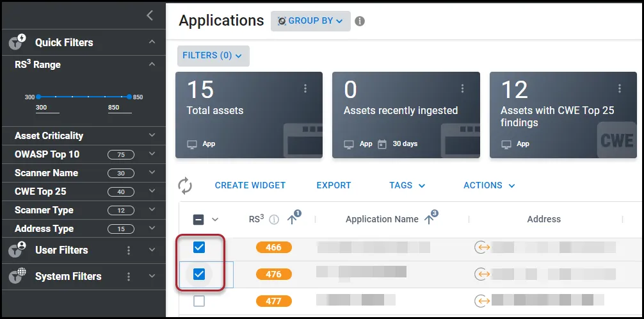Click the address arrow icon in row 476

click(x=482, y=274)
